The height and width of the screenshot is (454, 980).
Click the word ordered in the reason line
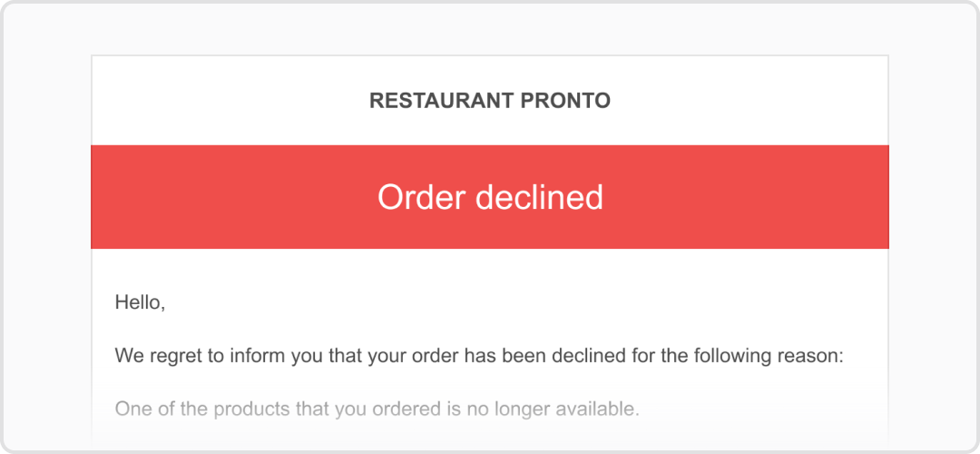coord(401,410)
